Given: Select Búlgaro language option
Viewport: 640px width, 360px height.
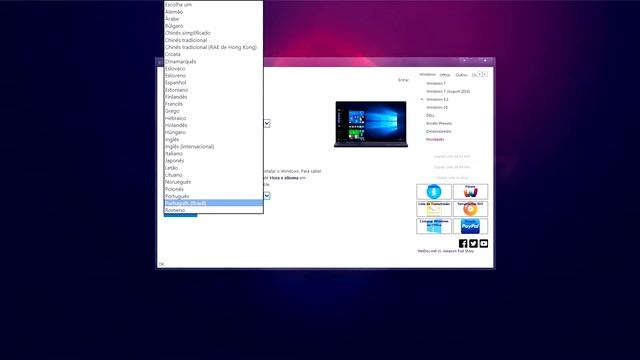Looking at the screenshot, I should (213, 26).
